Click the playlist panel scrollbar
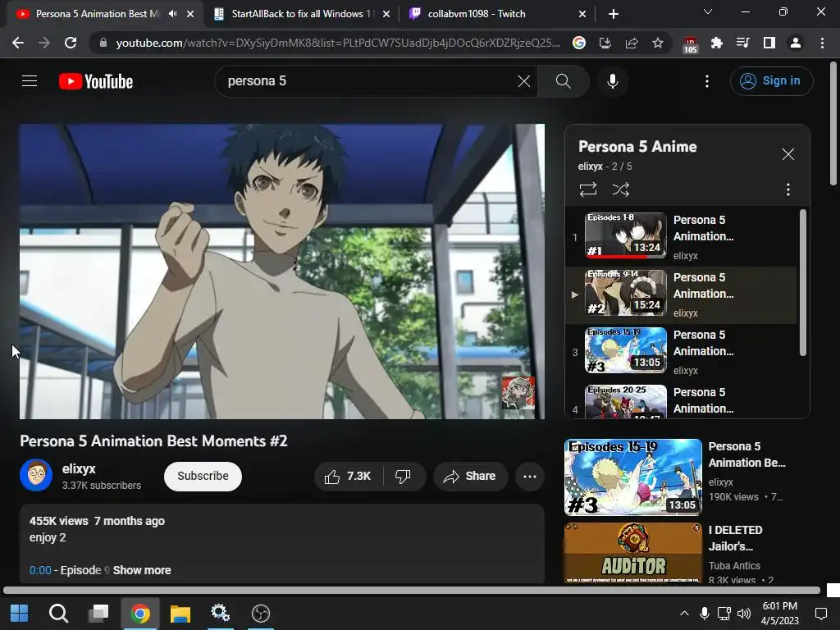 [x=802, y=282]
